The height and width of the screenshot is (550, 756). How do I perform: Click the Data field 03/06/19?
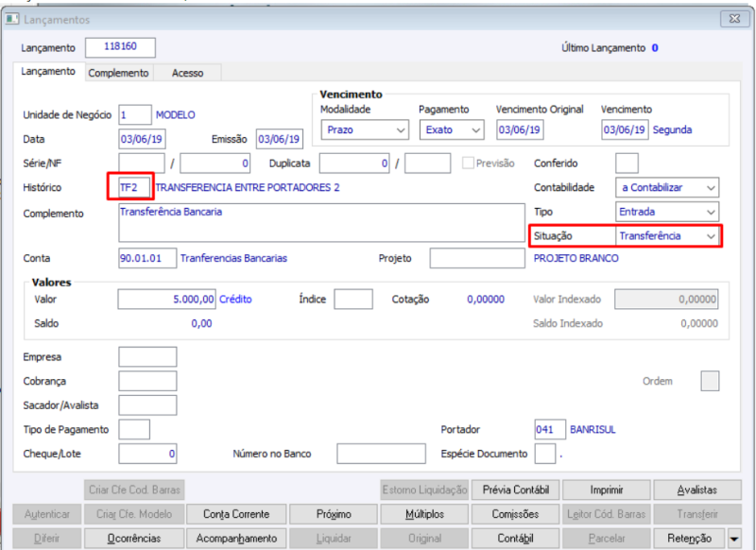pos(142,139)
